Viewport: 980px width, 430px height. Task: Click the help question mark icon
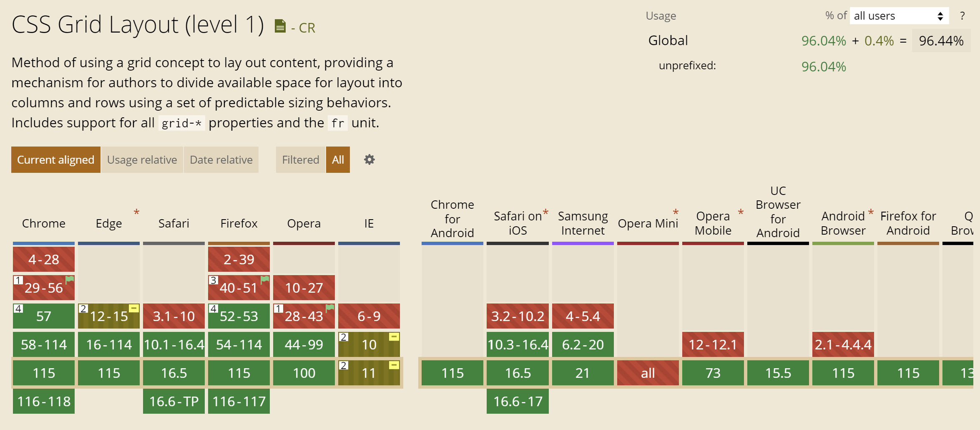[962, 15]
